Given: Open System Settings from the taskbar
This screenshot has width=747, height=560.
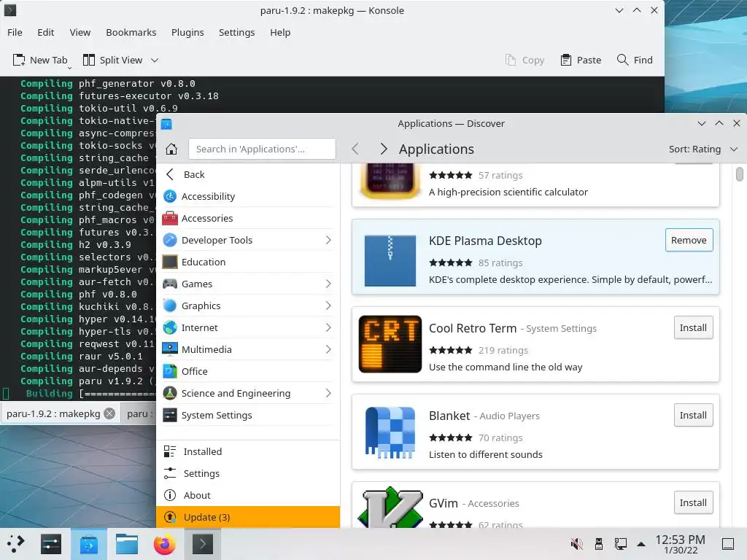Looking at the screenshot, I should click(51, 544).
